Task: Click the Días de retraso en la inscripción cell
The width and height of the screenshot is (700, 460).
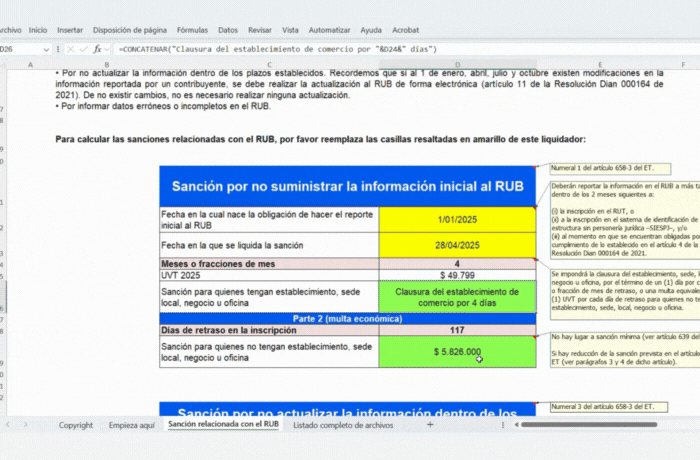Action: coord(269,330)
